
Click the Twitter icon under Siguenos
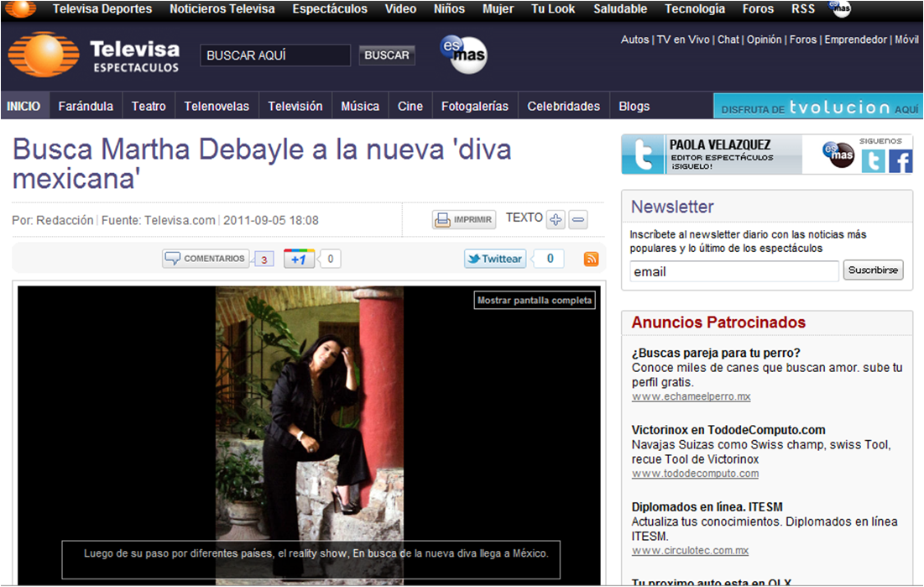point(873,160)
